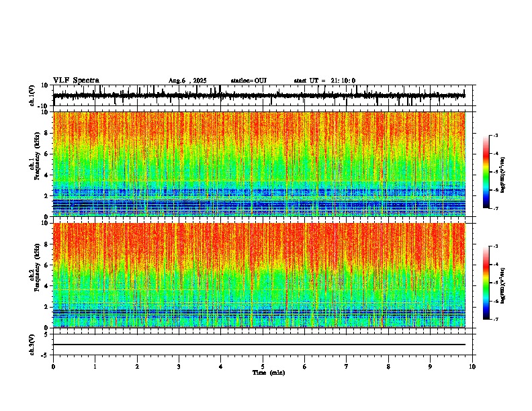Image resolution: width=532 pixels, height=411 pixels.
Task: Click time axis tick label "5"
Action: coord(263,367)
